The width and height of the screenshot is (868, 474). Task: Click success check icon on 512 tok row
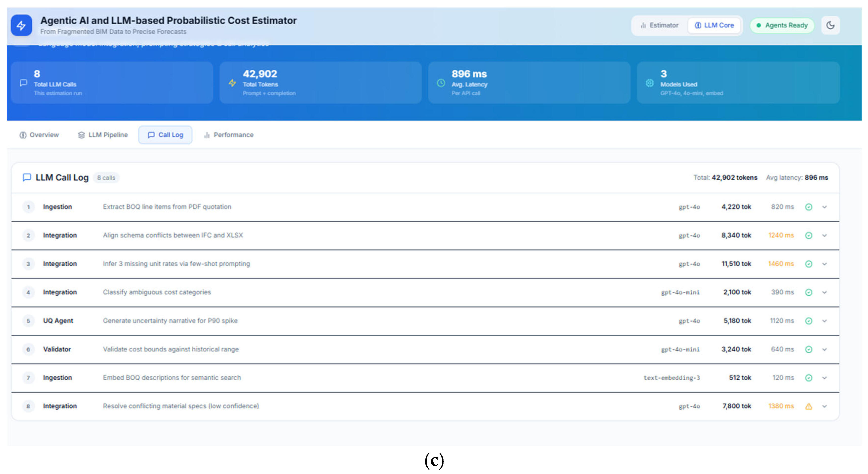pos(809,378)
